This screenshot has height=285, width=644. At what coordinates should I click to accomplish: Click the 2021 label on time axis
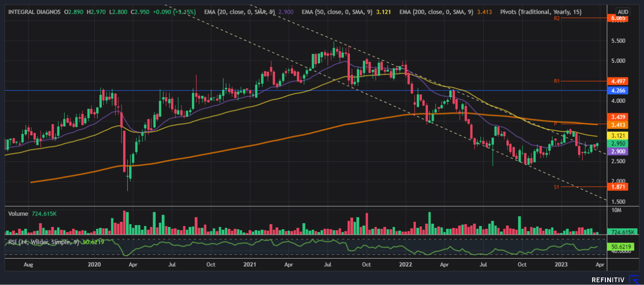click(249, 265)
